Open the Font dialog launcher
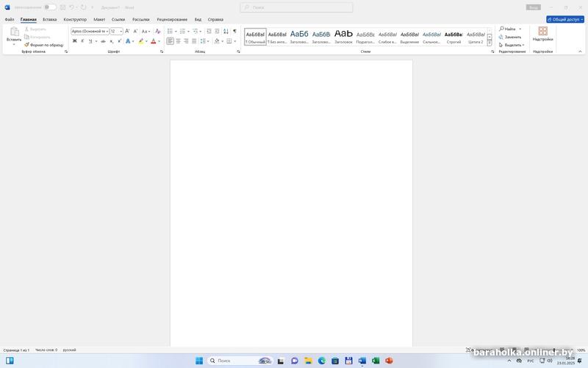This screenshot has height=368, width=588. point(162,52)
